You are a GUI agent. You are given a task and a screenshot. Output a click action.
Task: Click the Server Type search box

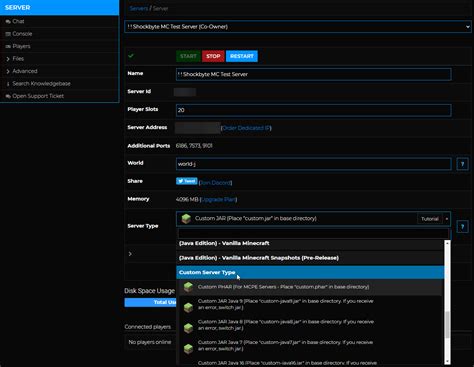[313, 233]
